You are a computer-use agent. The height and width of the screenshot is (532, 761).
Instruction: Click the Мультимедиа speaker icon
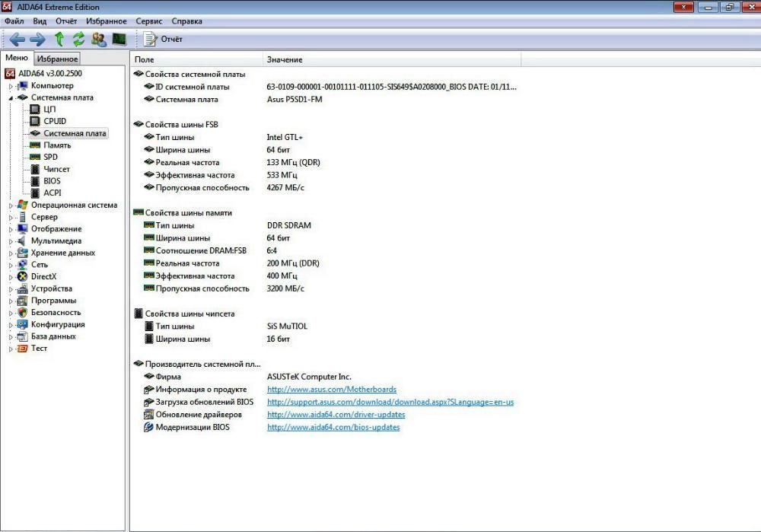click(22, 241)
